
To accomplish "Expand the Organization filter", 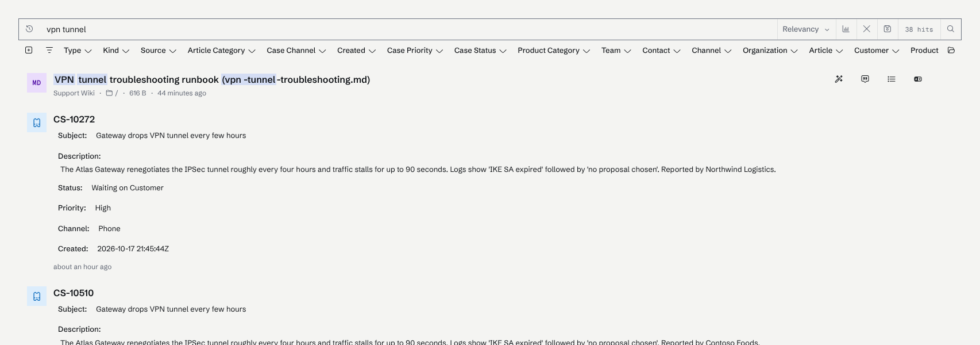I will 770,51.
